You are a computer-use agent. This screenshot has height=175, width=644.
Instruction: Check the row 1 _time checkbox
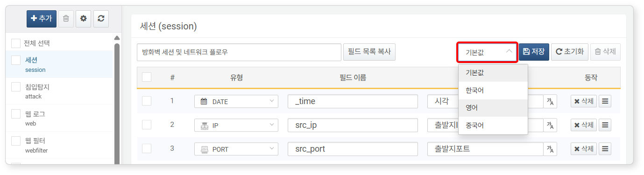point(147,101)
